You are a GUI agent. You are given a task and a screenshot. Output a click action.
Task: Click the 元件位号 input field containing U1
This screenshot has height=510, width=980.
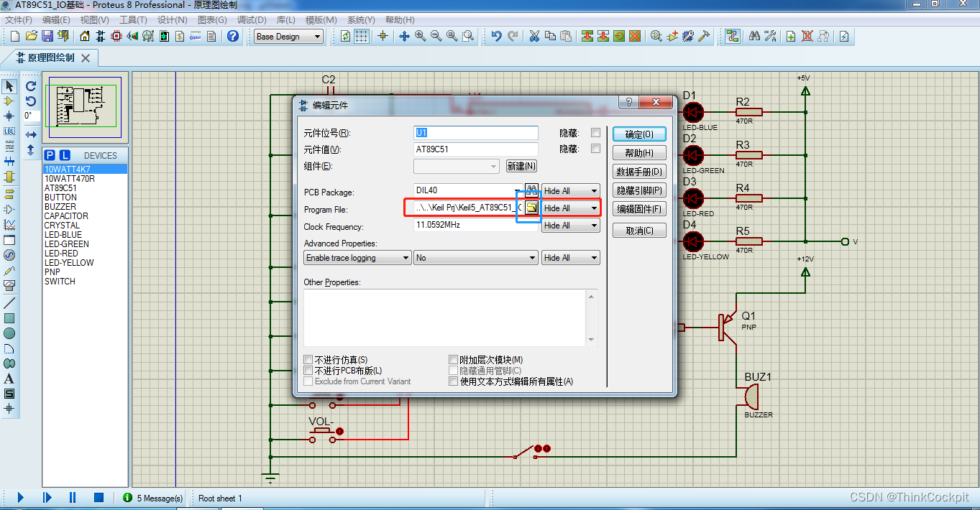pos(475,133)
